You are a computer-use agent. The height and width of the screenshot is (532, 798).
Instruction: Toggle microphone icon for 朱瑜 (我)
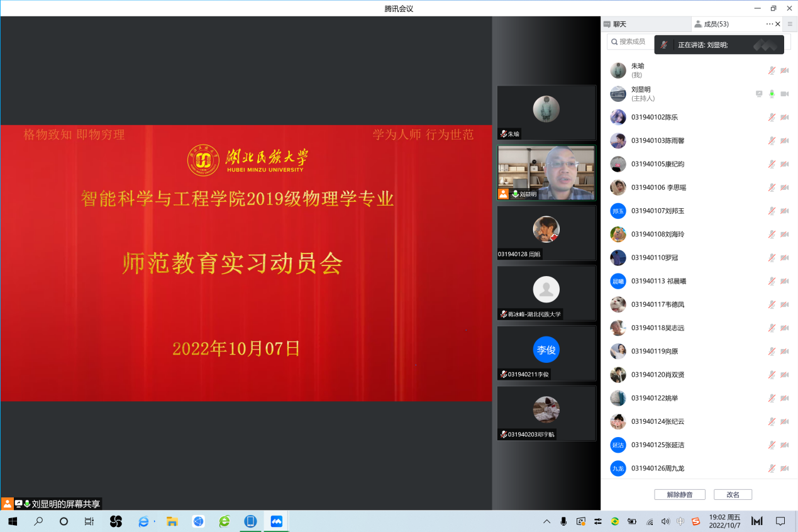point(772,70)
